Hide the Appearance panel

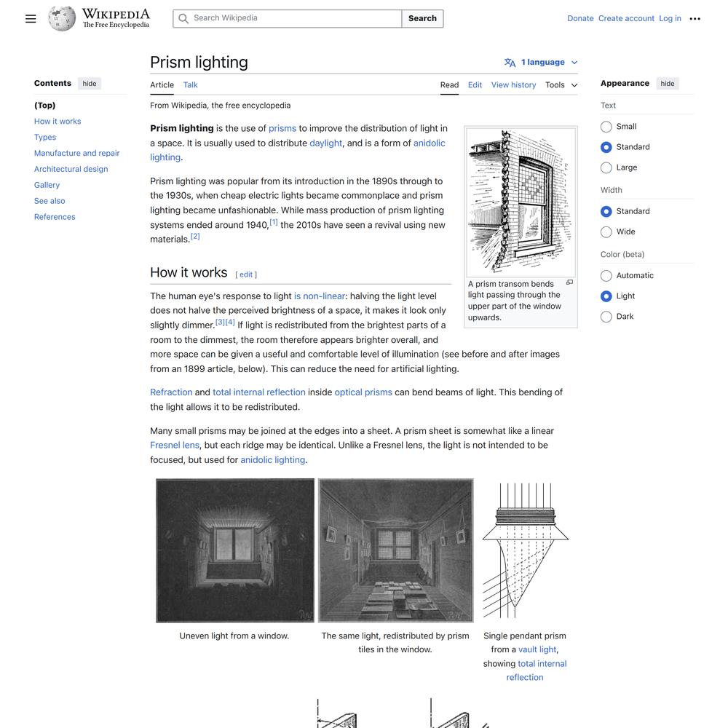click(667, 84)
